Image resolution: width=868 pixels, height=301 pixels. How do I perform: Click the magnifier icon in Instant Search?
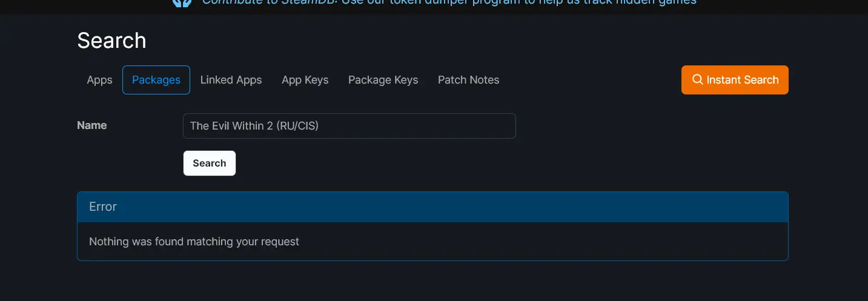[x=698, y=80]
